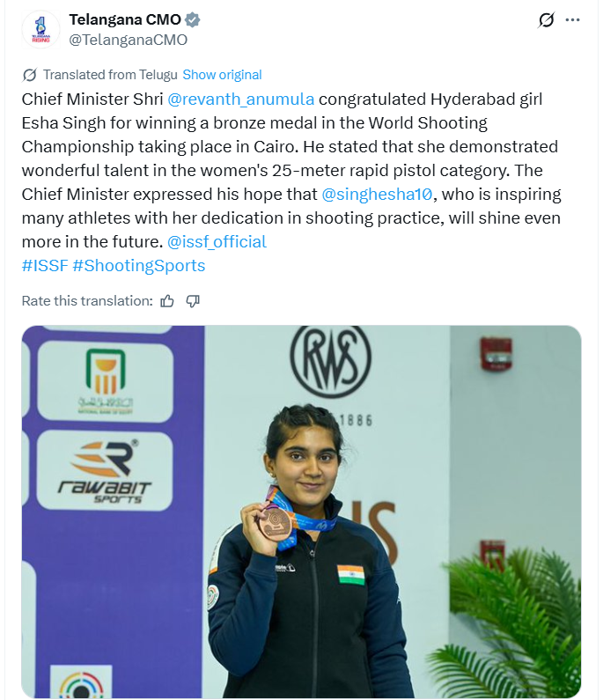Image resolution: width=603 pixels, height=700 pixels.
Task: Open the three-dot More options menu
Action: [573, 20]
